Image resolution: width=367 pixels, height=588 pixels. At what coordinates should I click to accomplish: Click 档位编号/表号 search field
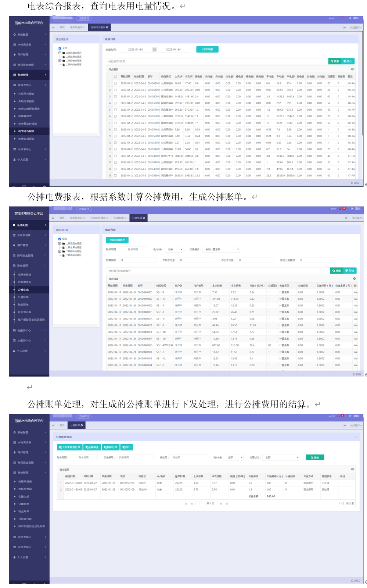[x=217, y=61]
